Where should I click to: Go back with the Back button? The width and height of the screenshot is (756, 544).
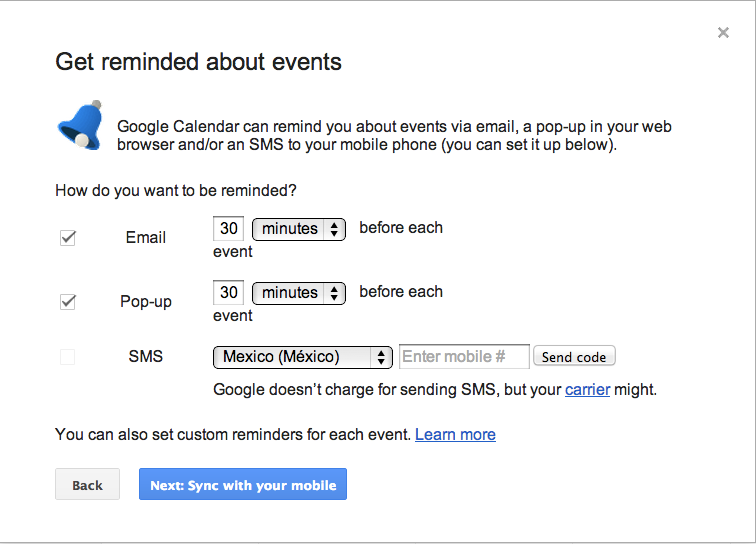87,485
